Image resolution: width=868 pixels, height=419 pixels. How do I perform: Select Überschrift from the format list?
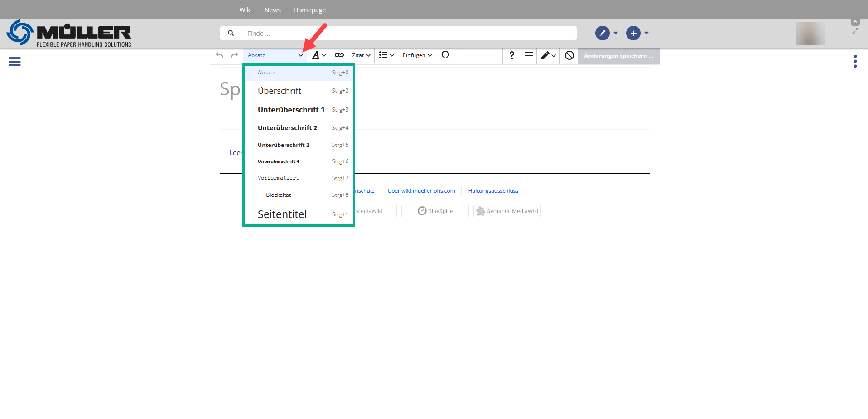(x=280, y=91)
